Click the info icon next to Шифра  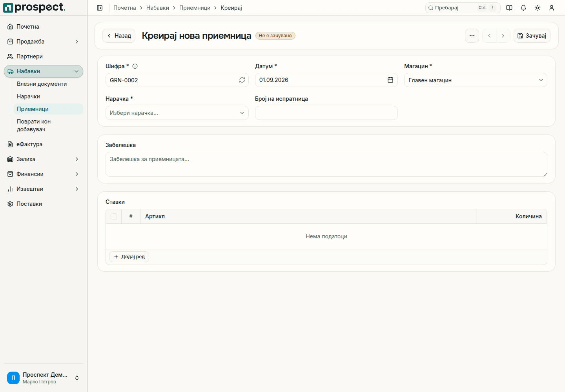pyautogui.click(x=135, y=66)
